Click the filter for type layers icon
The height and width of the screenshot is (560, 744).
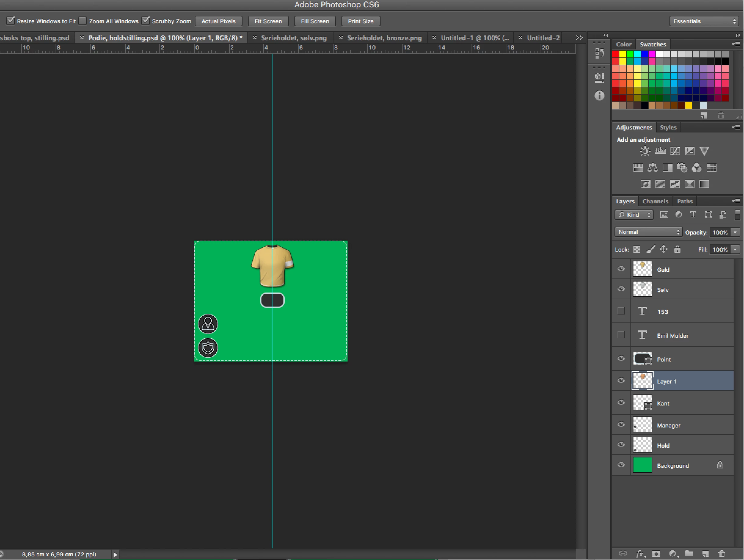693,215
